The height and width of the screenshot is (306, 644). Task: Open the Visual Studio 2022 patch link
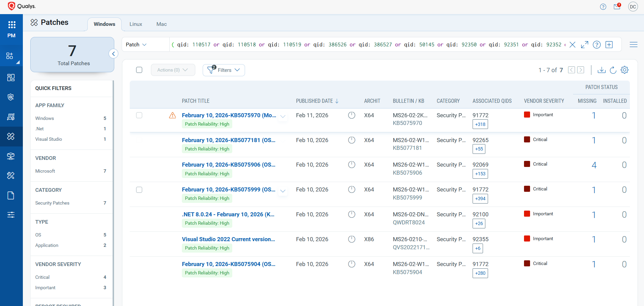(x=228, y=239)
